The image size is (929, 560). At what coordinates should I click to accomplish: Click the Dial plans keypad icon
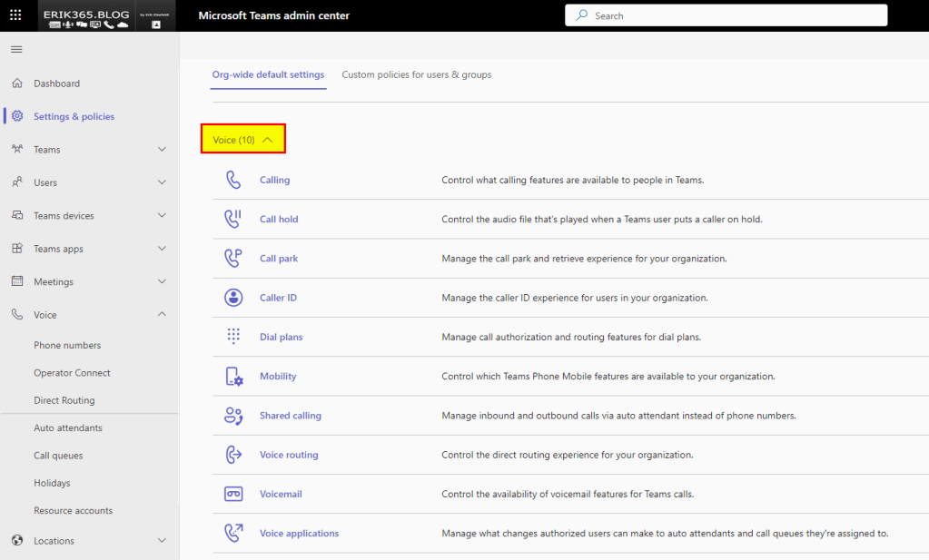coord(233,337)
